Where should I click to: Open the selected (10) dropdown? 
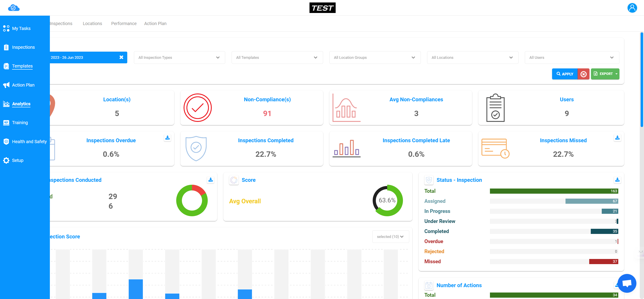coord(390,237)
